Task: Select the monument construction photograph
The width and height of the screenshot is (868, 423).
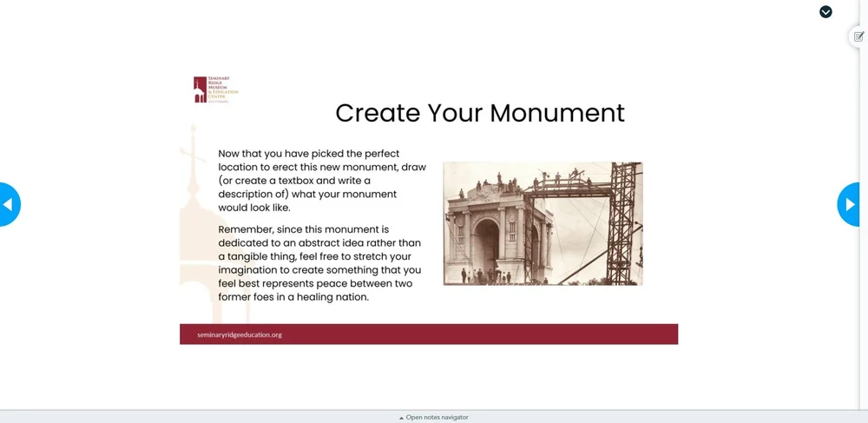Action: click(x=542, y=224)
